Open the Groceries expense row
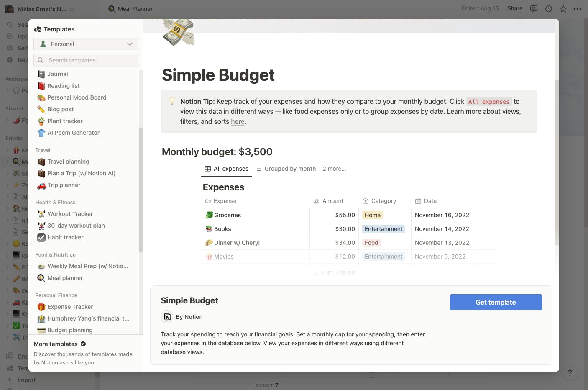The height and width of the screenshot is (390, 588). (228, 215)
